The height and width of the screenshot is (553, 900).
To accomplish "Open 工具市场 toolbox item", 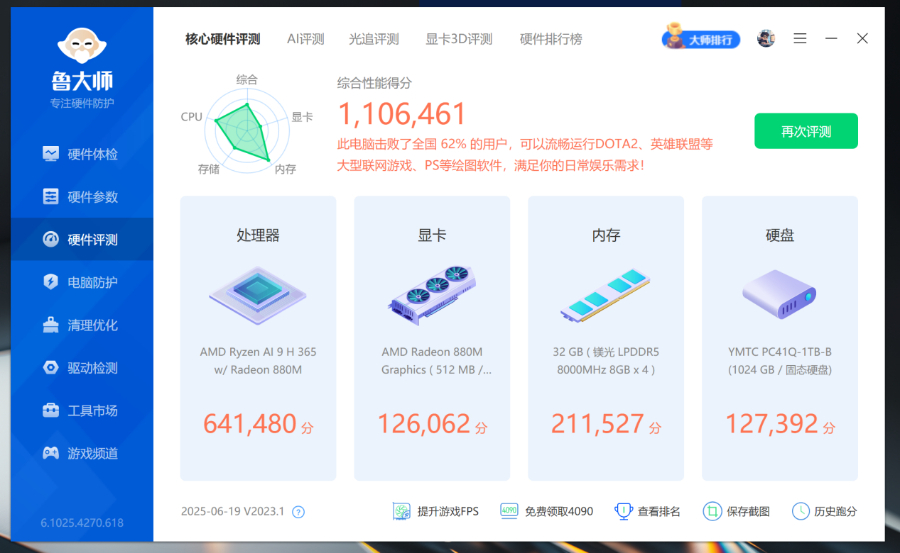I will [x=81, y=411].
